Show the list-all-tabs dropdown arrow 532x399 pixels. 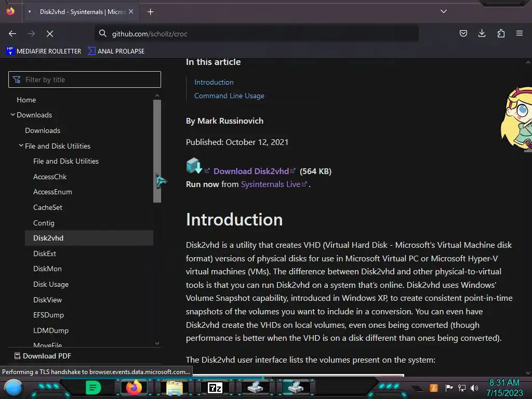point(444,11)
